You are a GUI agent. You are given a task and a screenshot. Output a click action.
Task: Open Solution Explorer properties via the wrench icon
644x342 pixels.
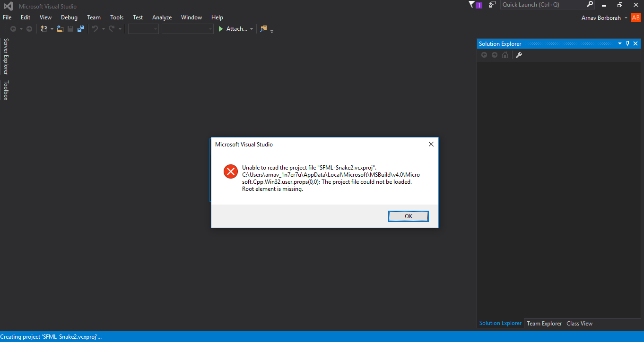tap(519, 55)
